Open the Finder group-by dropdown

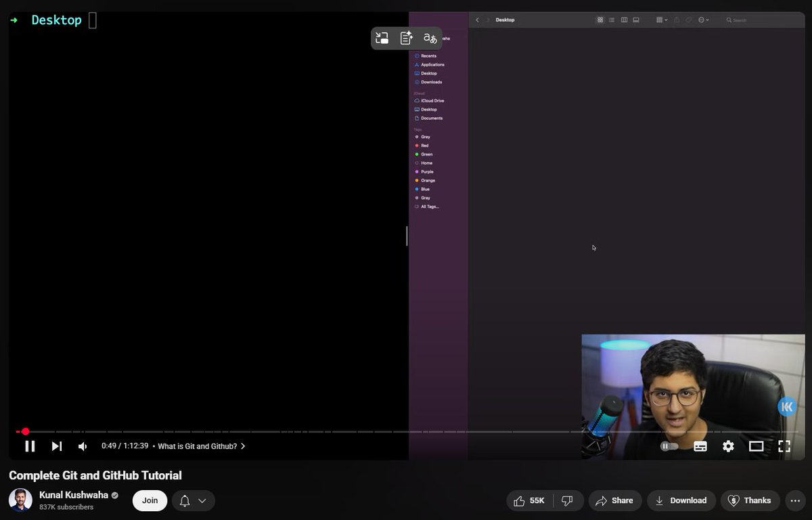[660, 20]
